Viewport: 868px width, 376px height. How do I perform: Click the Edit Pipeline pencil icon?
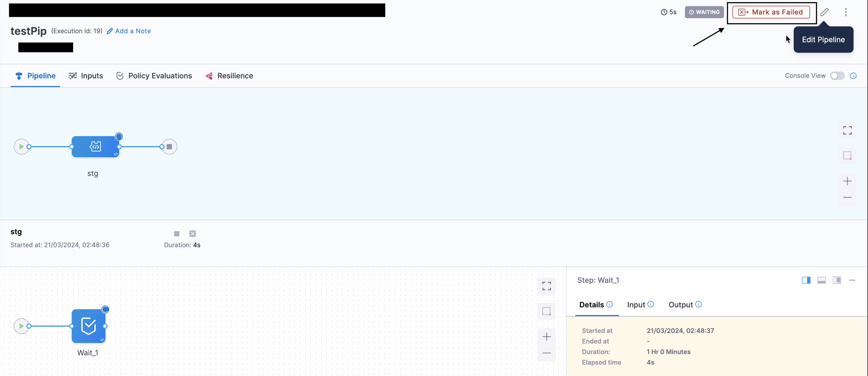tap(824, 12)
